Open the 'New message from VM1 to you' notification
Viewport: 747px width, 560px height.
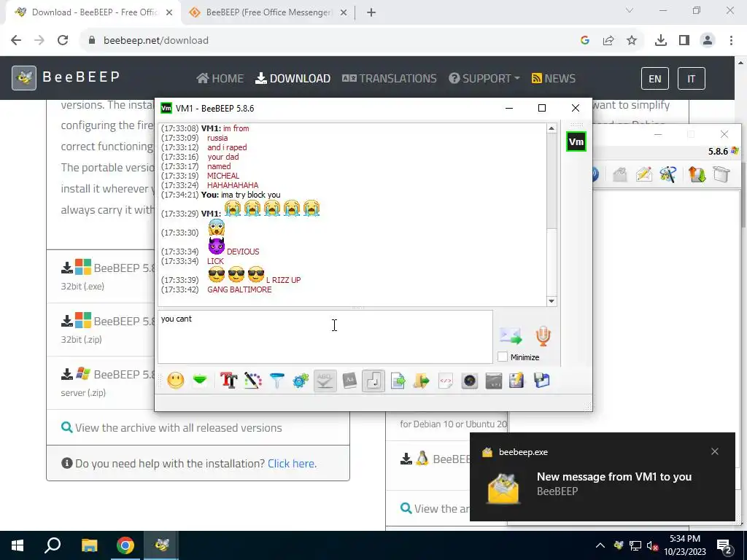603,477
